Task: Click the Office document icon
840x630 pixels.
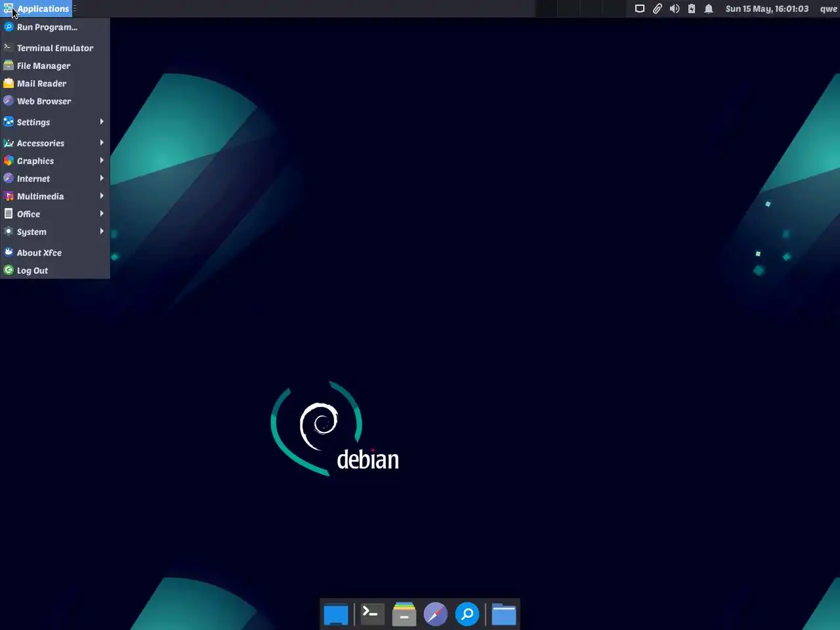Action: 9,214
